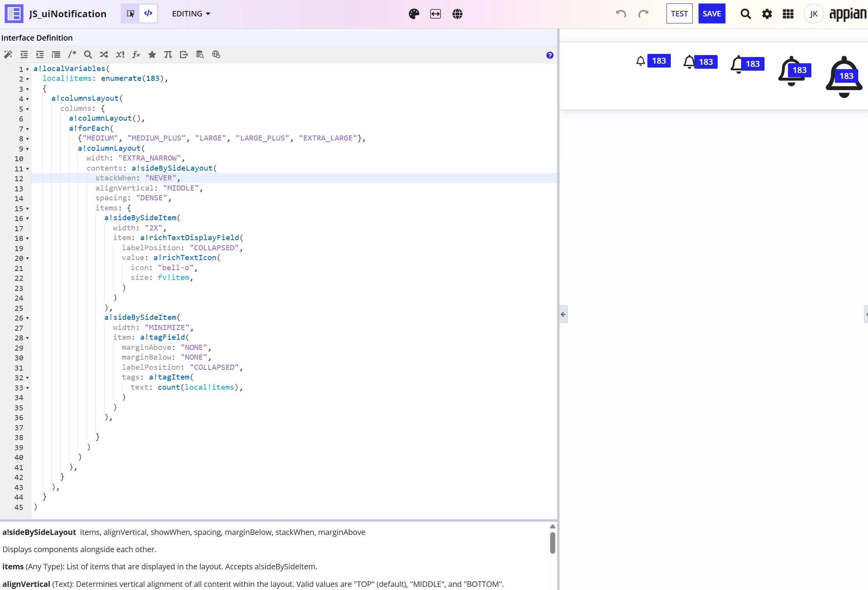
Task: Click the TEST button
Action: point(679,14)
